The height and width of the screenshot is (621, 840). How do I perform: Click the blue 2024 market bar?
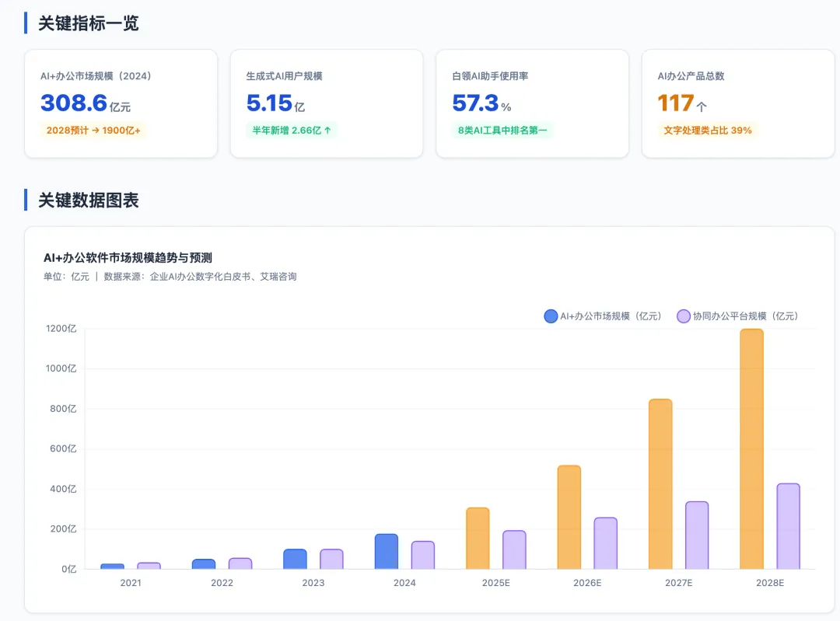click(387, 551)
